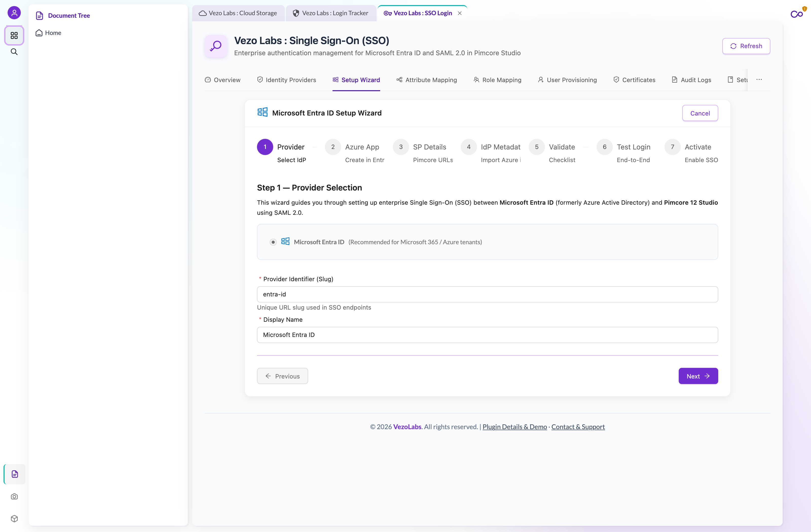Switch to Vezo Labs : Login Tracker tab

[x=331, y=13]
